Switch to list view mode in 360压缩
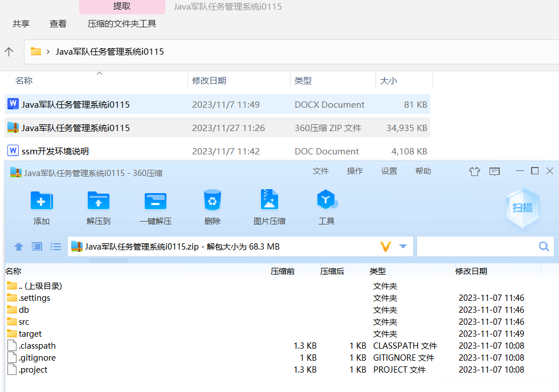The width and height of the screenshot is (559, 392). pyautogui.click(x=56, y=247)
